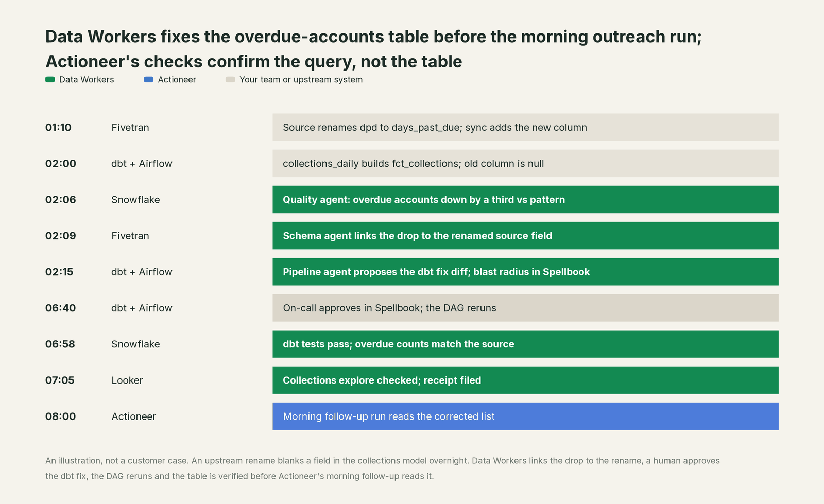824x504 pixels.
Task: Click the beige upstream system legend swatch
Action: [x=230, y=80]
